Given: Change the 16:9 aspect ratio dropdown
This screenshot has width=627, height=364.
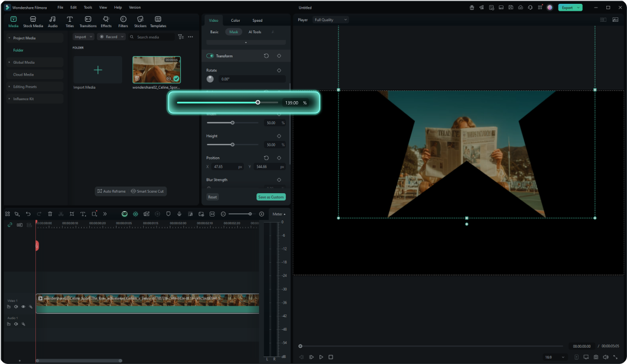Looking at the screenshot, I should (555, 357).
